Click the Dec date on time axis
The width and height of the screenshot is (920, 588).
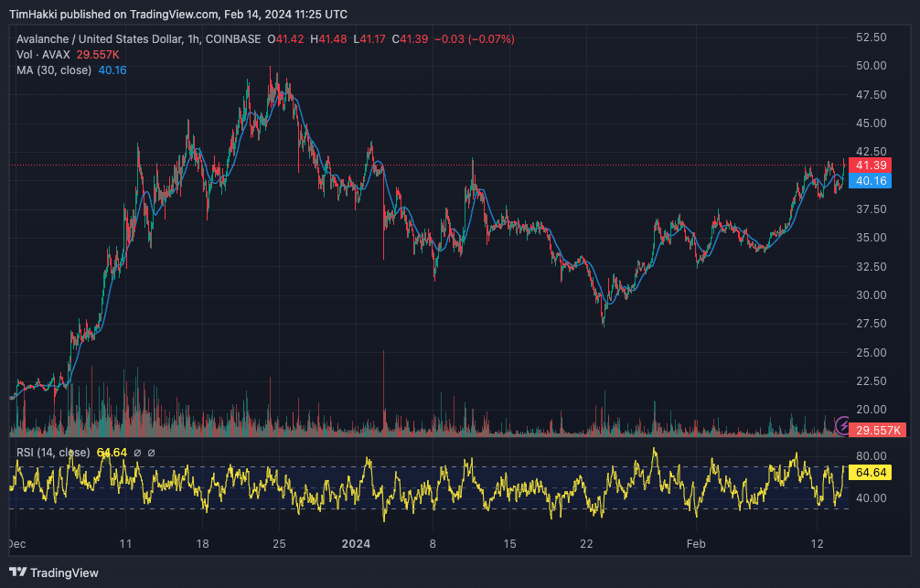pyautogui.click(x=17, y=544)
